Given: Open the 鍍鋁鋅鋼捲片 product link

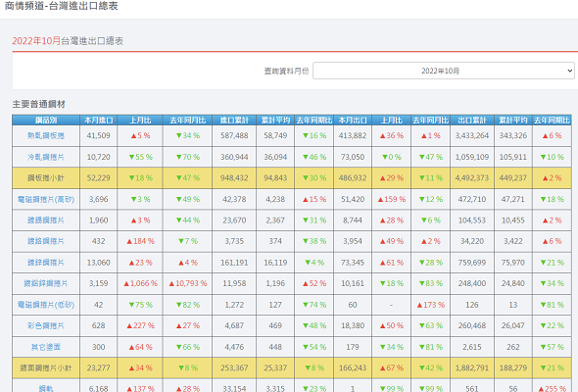Looking at the screenshot, I should tap(46, 283).
